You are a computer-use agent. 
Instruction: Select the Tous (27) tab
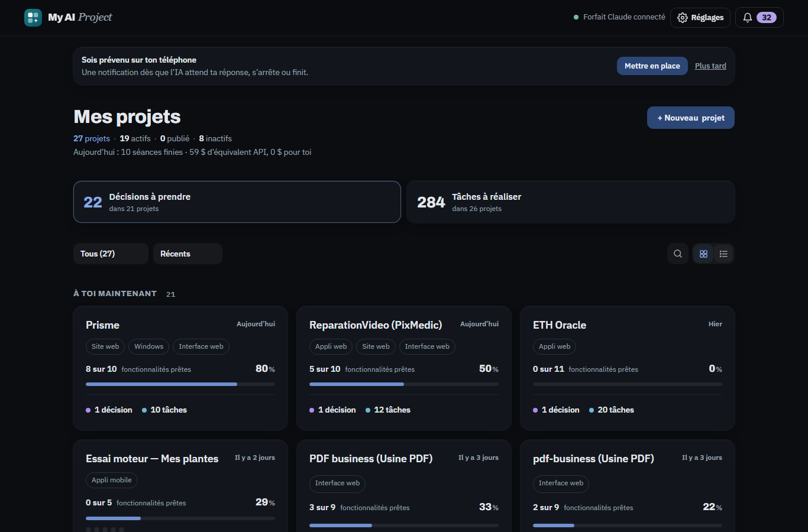click(111, 254)
